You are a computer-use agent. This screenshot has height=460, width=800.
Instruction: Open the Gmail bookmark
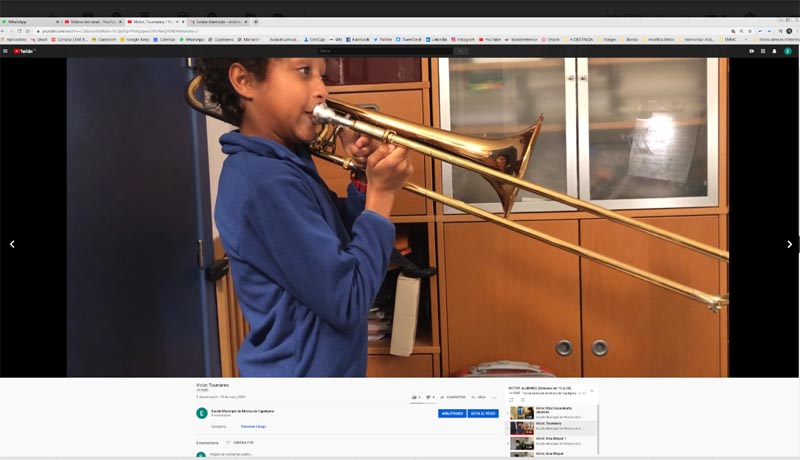(x=39, y=39)
